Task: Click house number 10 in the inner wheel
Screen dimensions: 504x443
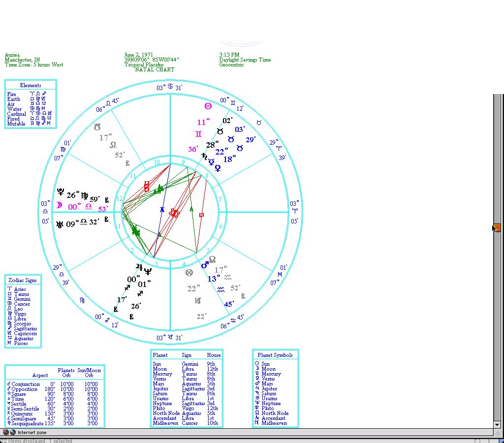Action: (x=157, y=162)
